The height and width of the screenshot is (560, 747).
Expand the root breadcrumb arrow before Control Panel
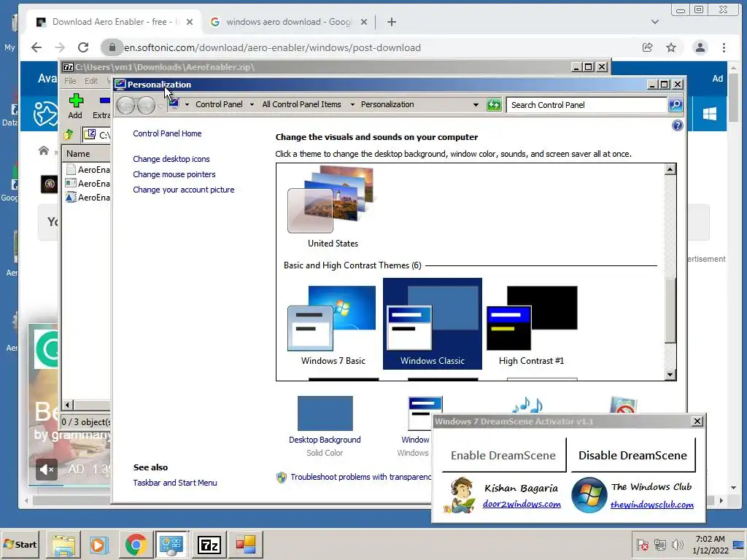point(187,105)
